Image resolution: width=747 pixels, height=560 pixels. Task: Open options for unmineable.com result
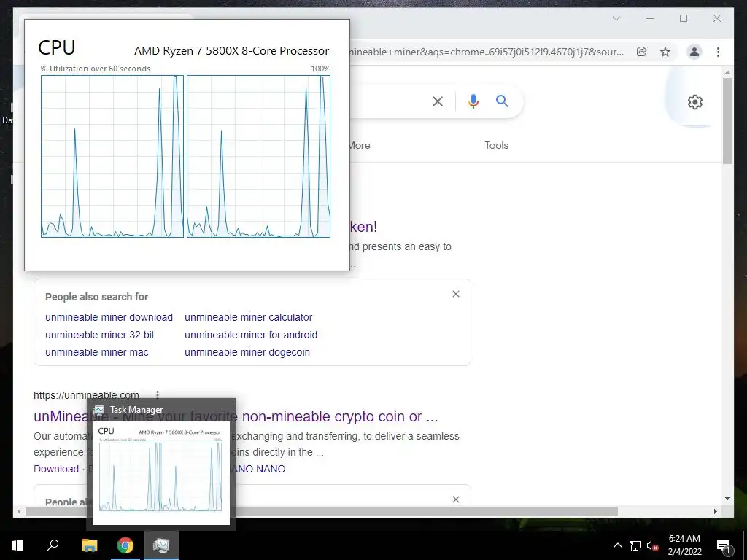point(158,394)
